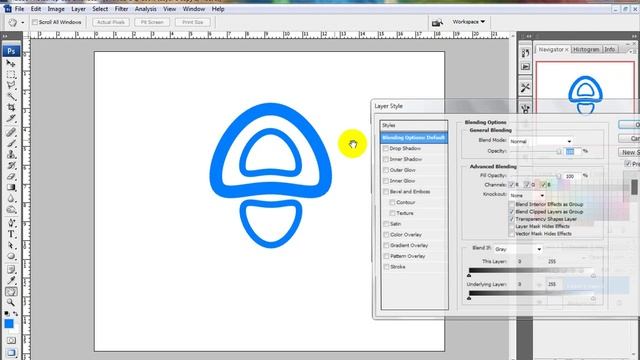Open the History panel dock icon

[525, 52]
